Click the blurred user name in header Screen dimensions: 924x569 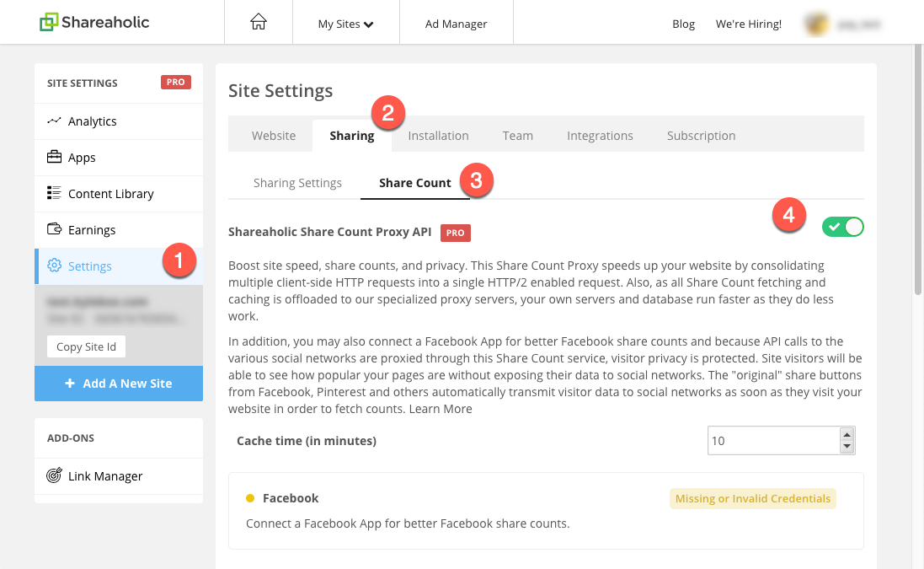[858, 24]
